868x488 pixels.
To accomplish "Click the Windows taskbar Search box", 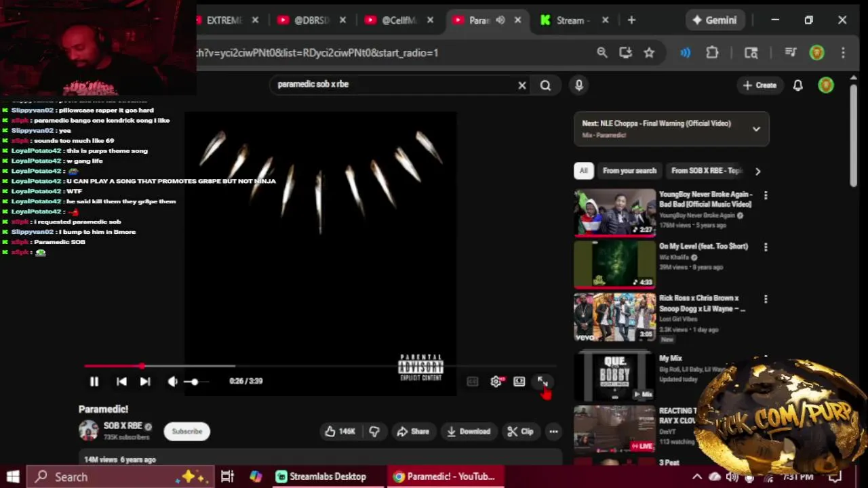I will click(x=121, y=476).
